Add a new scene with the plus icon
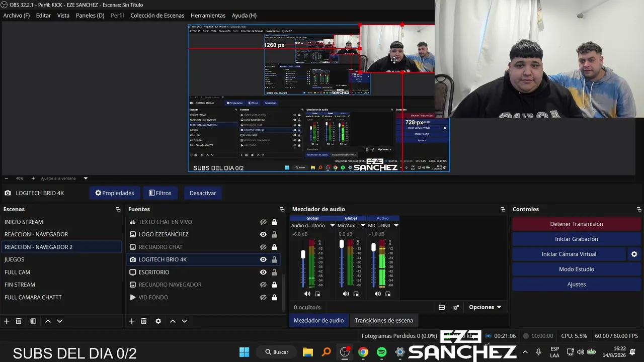The image size is (644, 362). point(7,321)
